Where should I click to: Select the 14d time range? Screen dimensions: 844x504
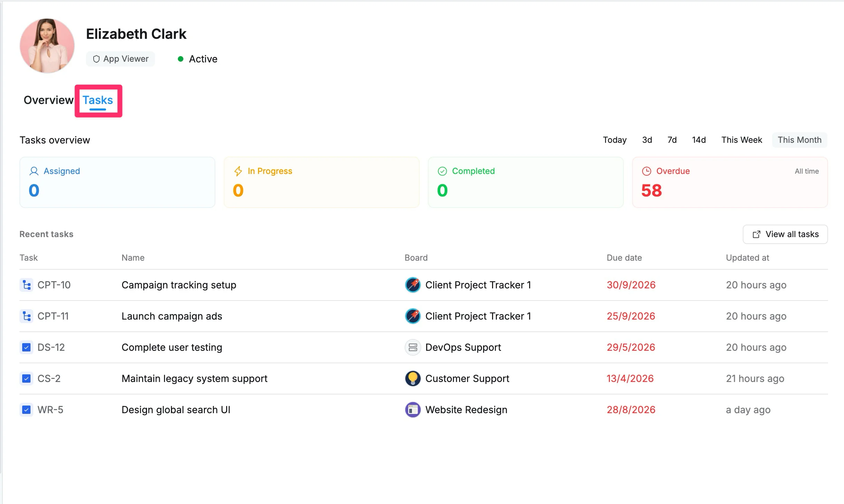(699, 140)
